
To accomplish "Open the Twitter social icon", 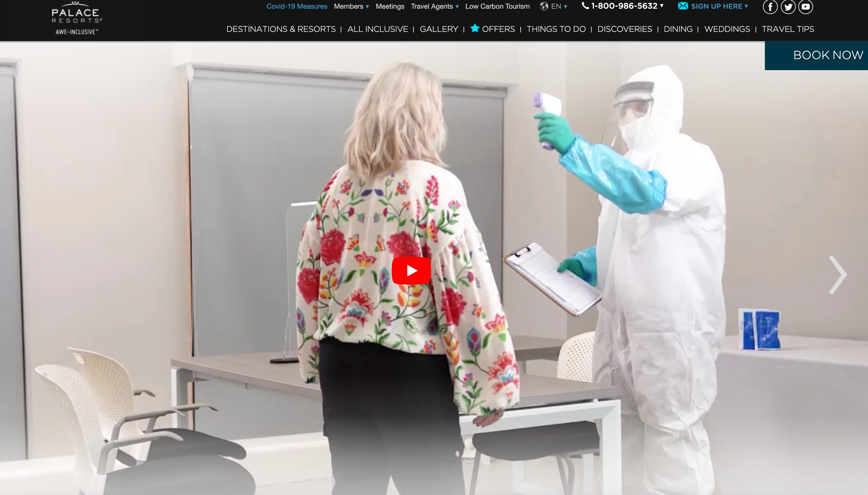I will coord(788,7).
